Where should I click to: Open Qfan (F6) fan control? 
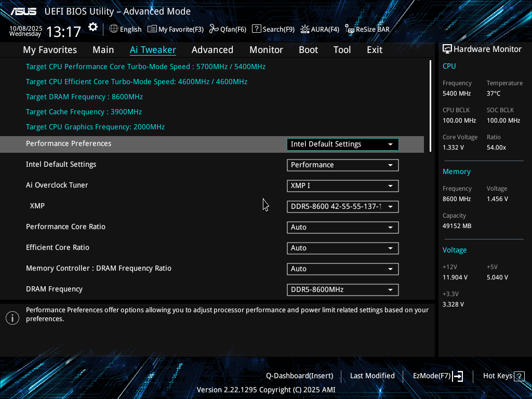click(214, 29)
